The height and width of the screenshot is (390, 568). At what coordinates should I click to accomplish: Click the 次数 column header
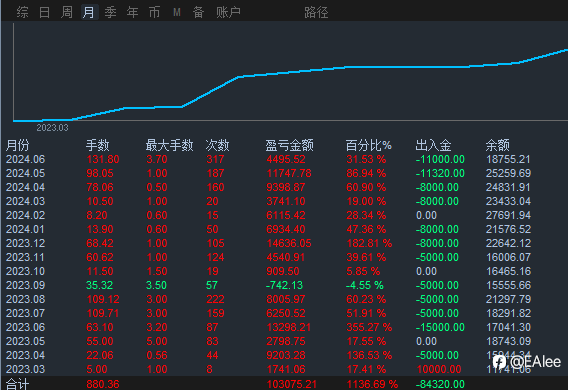(217, 145)
